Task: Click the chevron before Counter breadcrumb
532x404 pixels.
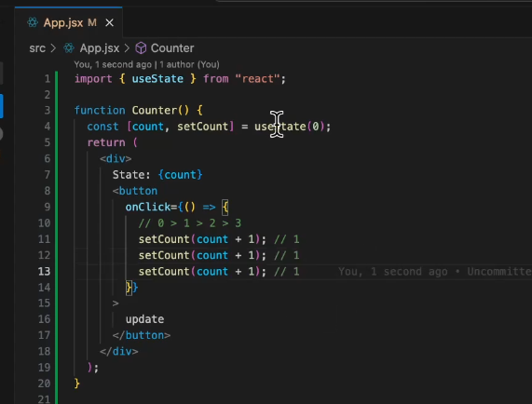Action: (x=127, y=48)
